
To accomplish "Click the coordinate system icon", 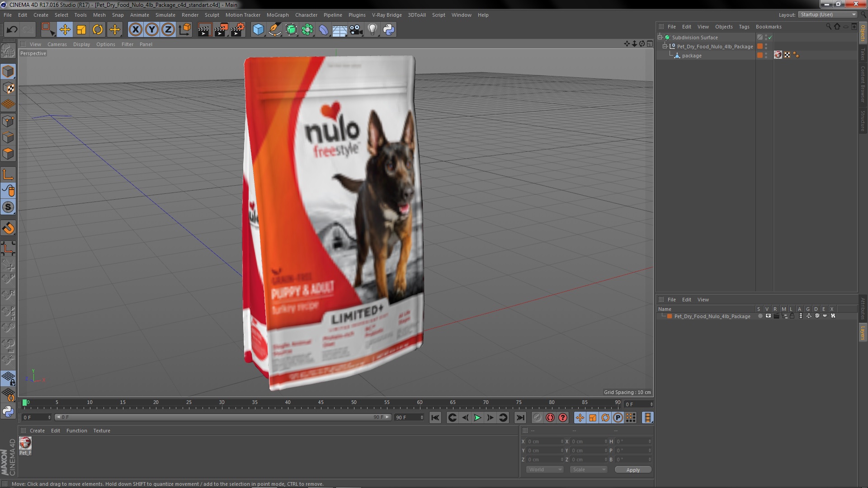I will coord(185,30).
